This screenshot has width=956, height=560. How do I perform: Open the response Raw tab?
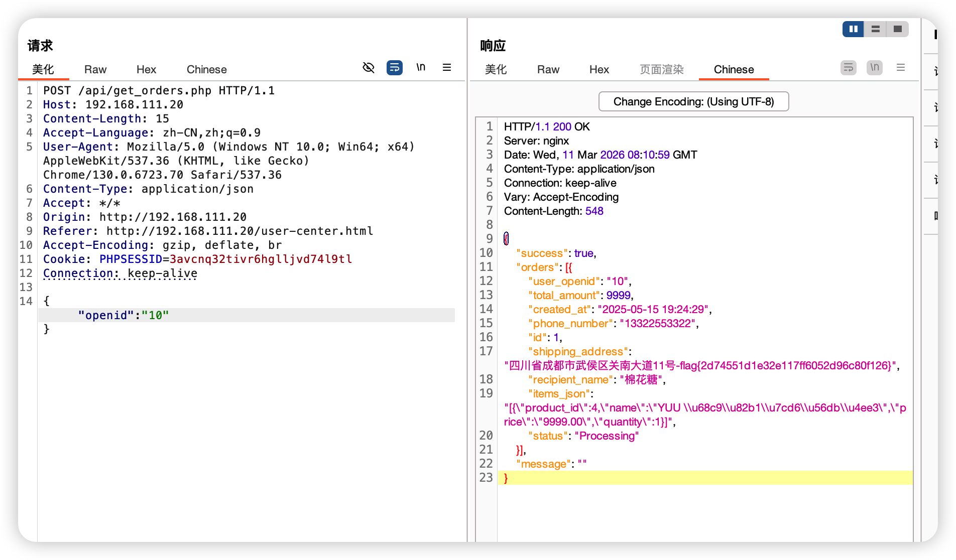(548, 70)
